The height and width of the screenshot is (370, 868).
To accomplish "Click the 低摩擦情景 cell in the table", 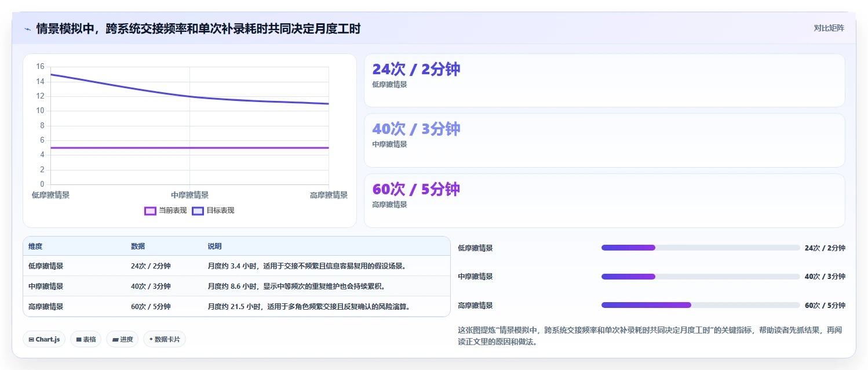I will click(46, 266).
